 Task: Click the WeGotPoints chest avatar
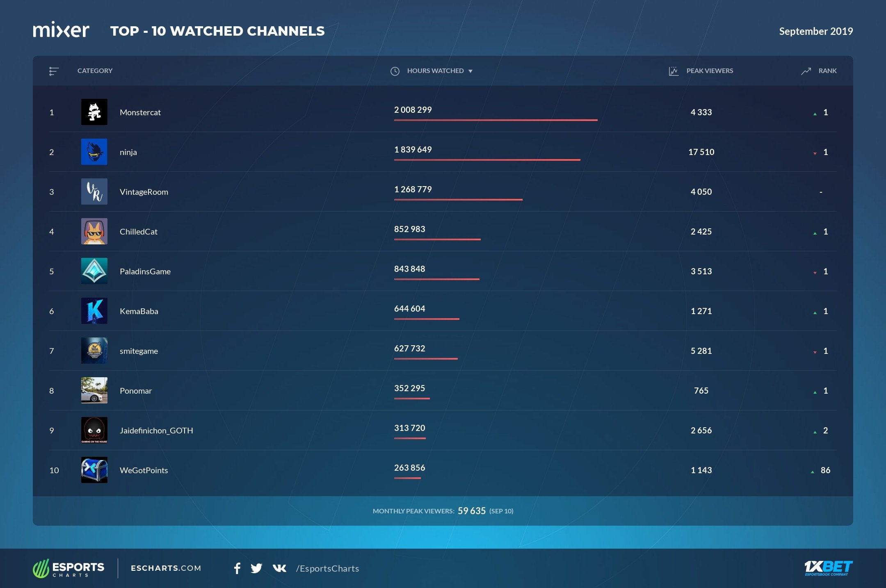(x=94, y=470)
